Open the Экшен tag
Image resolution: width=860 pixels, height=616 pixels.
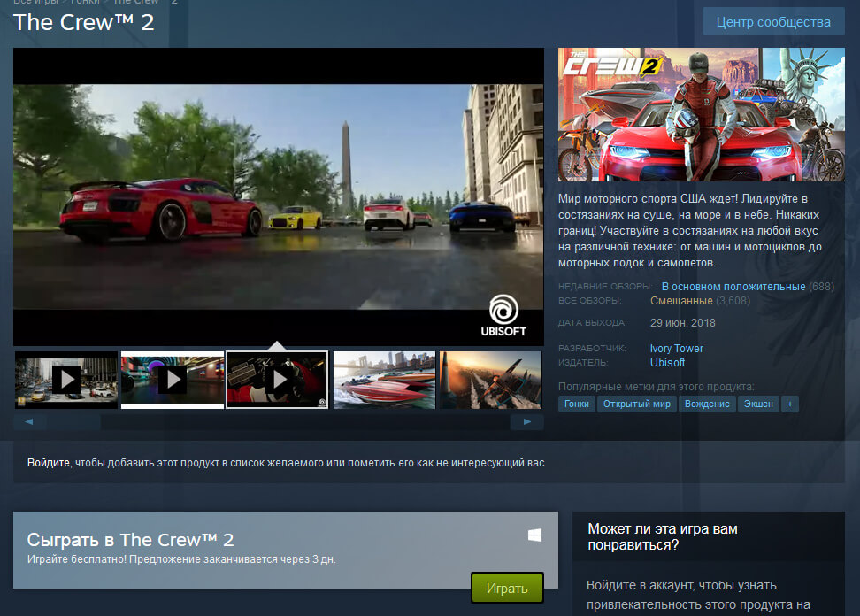click(758, 404)
